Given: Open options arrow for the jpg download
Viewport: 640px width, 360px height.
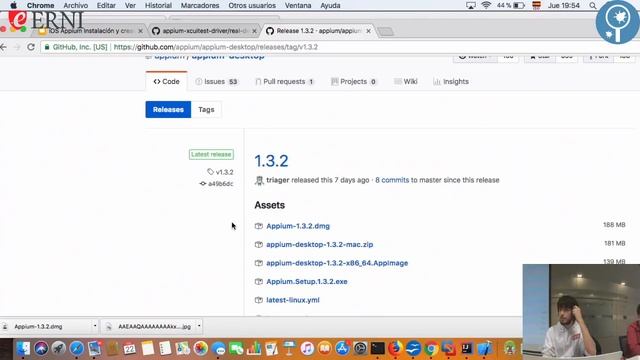Looking at the screenshot, I should (x=199, y=326).
